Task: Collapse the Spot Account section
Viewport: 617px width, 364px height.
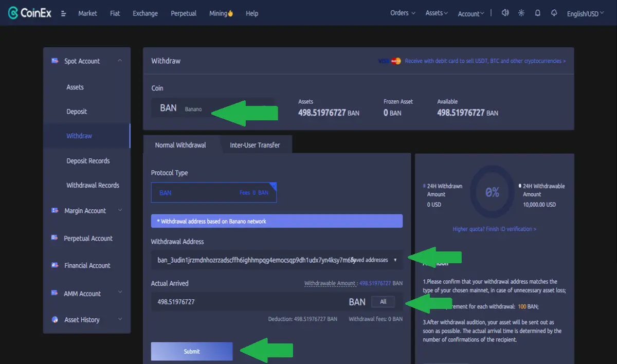Action: point(120,61)
